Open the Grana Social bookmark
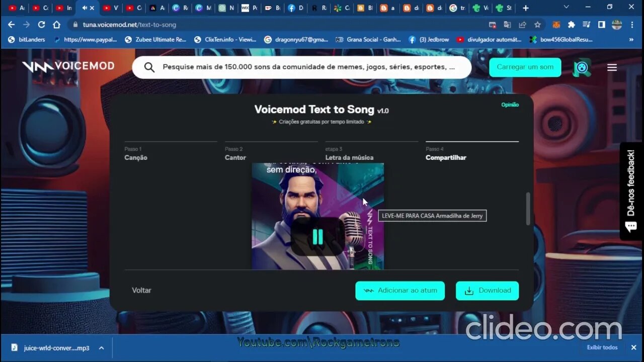644x362 pixels. click(x=368, y=39)
